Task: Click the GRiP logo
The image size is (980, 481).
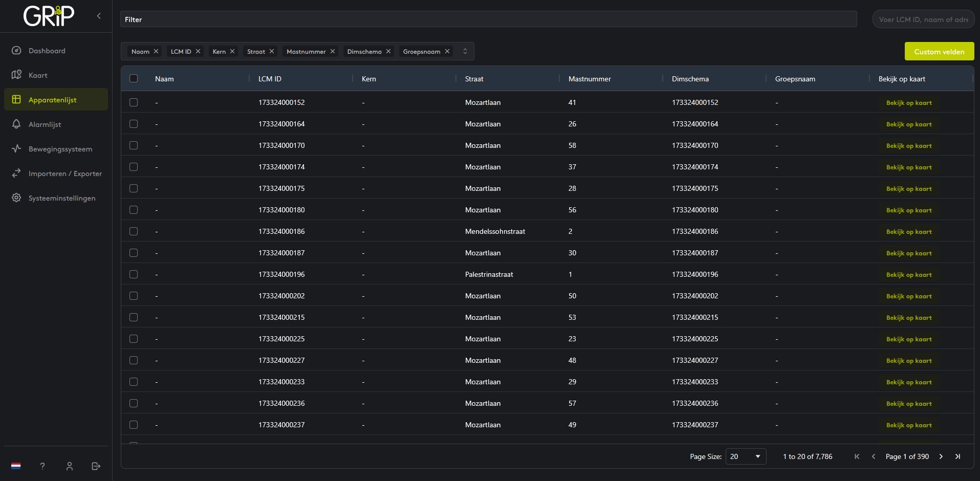Action: click(x=49, y=16)
